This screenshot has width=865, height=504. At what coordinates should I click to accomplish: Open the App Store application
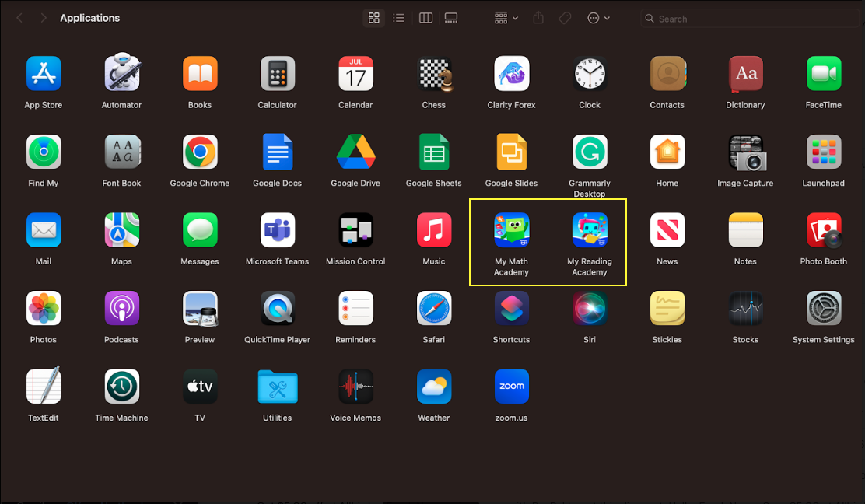(x=44, y=73)
